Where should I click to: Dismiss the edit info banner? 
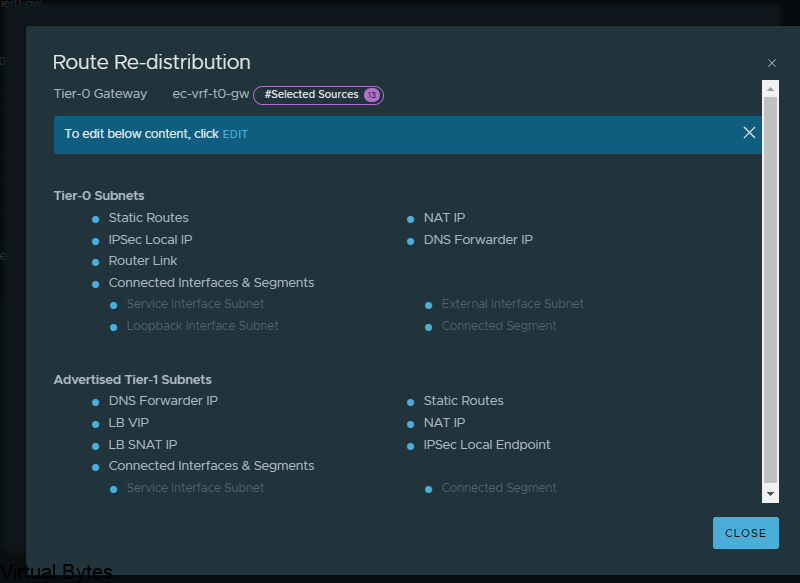click(749, 133)
